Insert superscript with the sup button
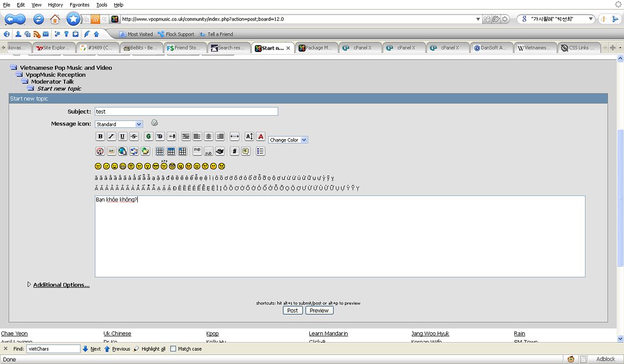Viewport: 624px width, 364px height. pos(197,151)
